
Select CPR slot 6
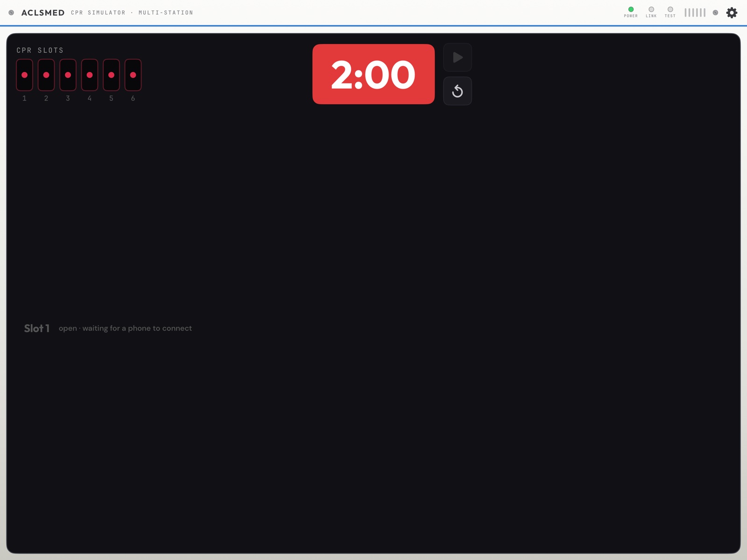[133, 75]
